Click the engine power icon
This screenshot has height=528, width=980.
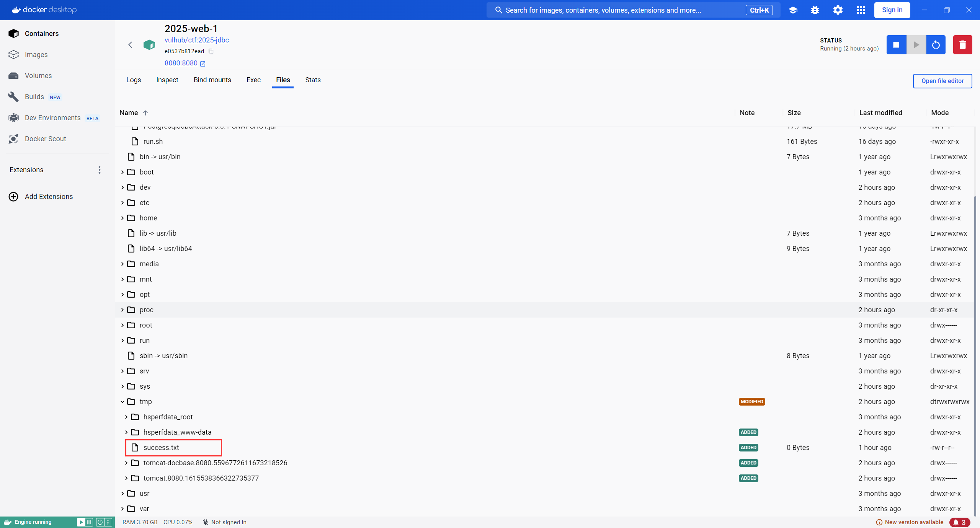point(100,522)
